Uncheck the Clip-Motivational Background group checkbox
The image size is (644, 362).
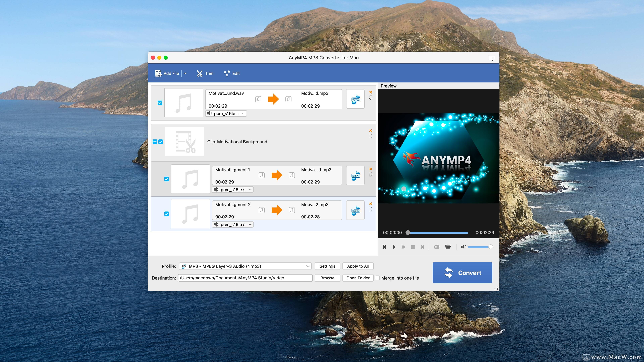point(161,142)
